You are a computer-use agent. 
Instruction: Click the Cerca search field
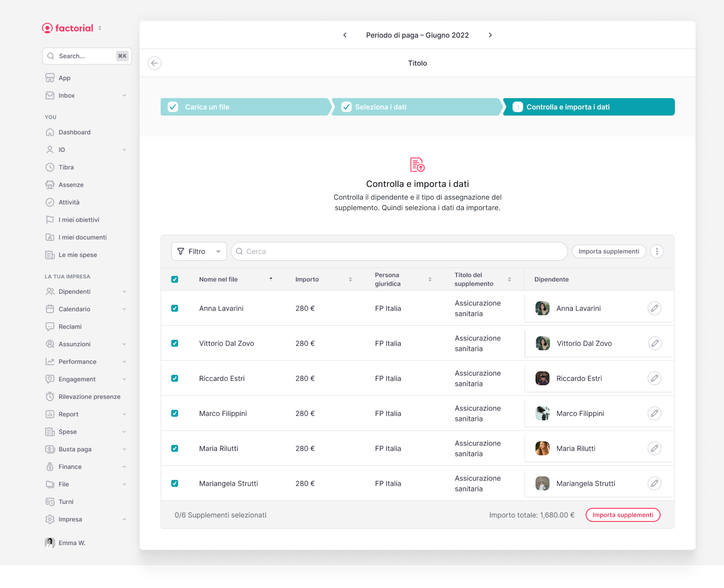point(399,251)
